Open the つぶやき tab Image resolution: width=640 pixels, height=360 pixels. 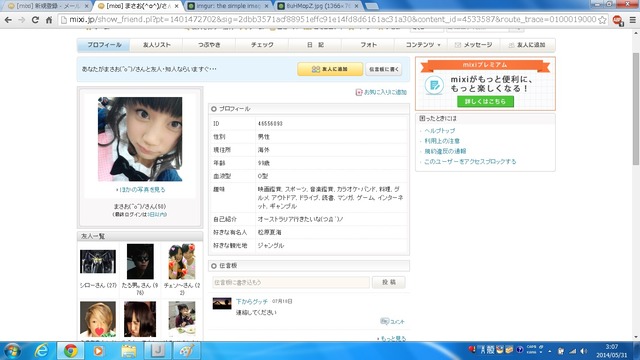tap(209, 45)
